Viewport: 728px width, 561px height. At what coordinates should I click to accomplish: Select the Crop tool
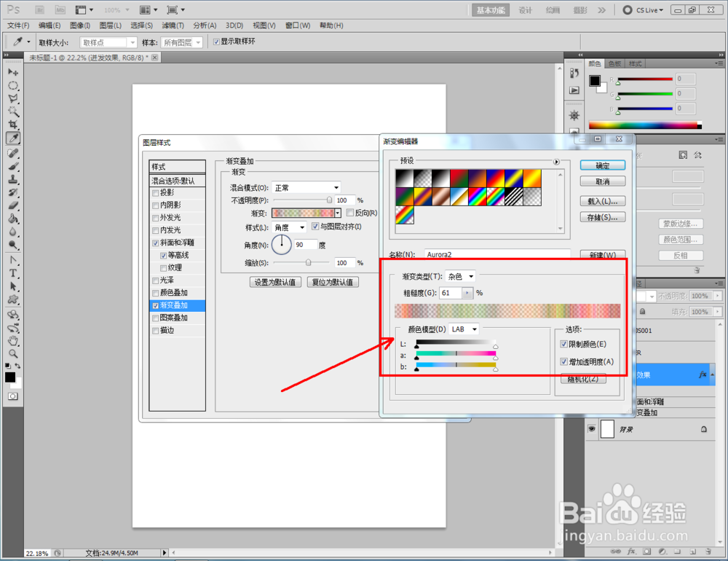tap(13, 125)
